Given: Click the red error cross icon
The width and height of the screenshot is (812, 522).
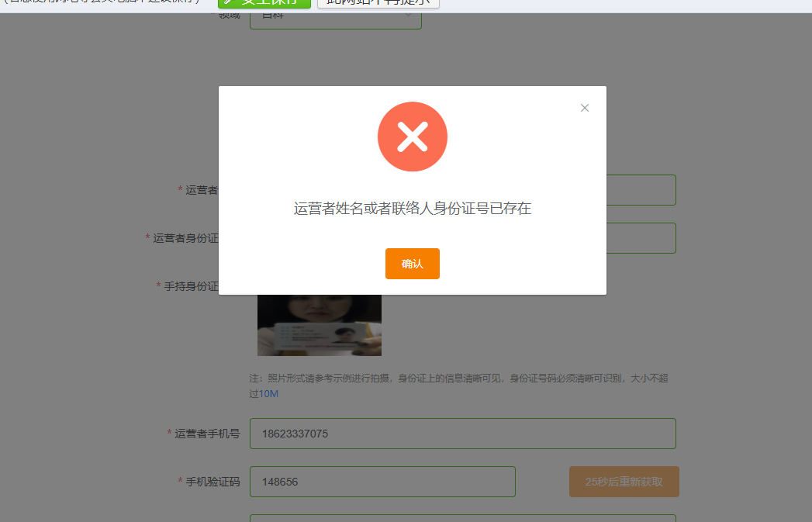Looking at the screenshot, I should (x=413, y=137).
